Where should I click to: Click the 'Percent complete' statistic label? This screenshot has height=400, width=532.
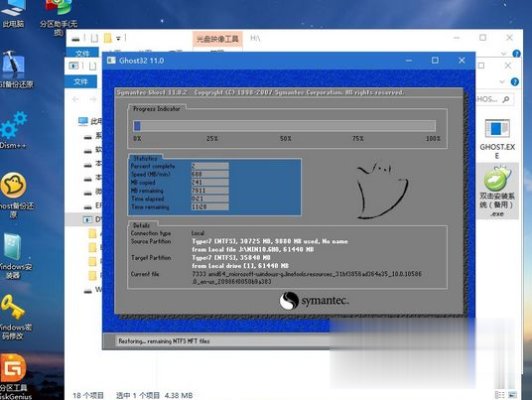pyautogui.click(x=153, y=166)
